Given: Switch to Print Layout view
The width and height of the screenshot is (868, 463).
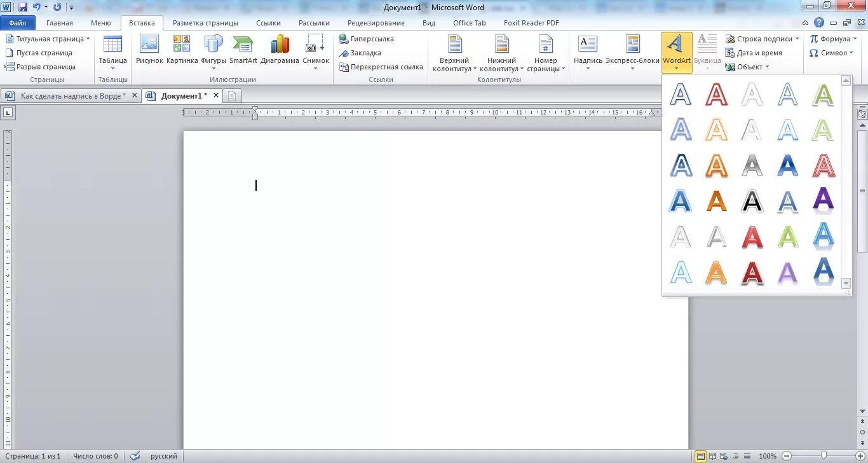Looking at the screenshot, I should tap(701, 456).
